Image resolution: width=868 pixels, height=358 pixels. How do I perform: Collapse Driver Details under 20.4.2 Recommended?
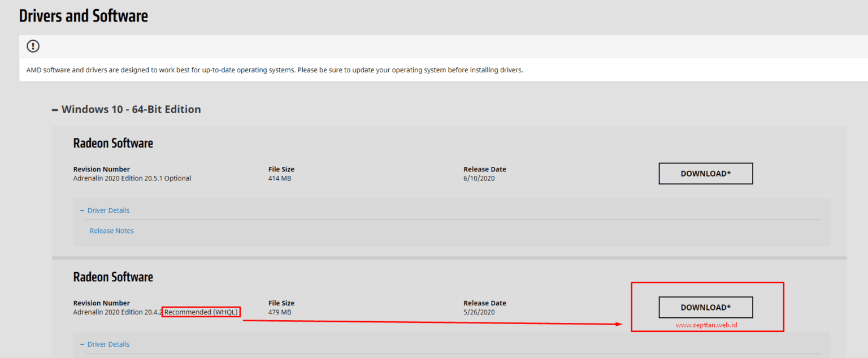105,344
